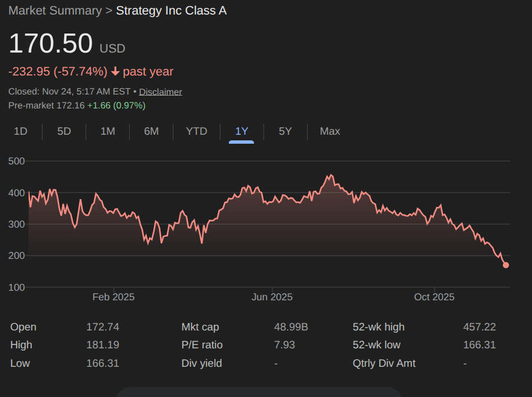Select the 1Y time range tab

coord(242,131)
